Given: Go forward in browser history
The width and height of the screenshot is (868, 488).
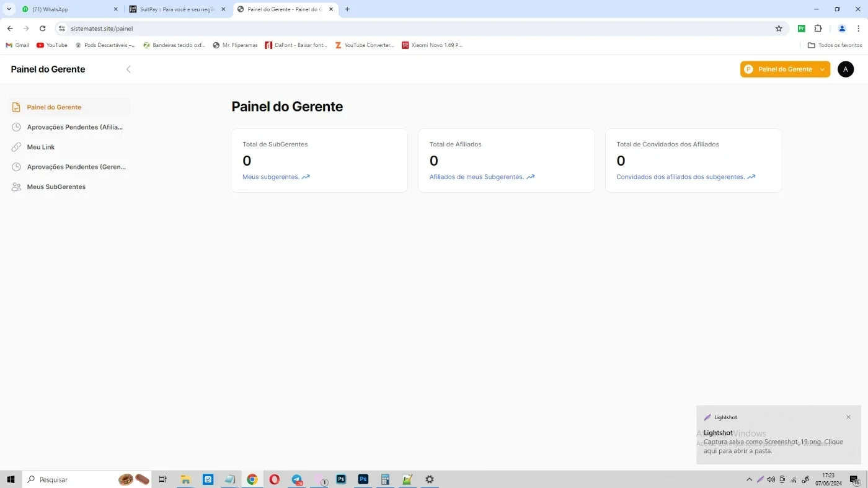Looking at the screenshot, I should (x=26, y=29).
